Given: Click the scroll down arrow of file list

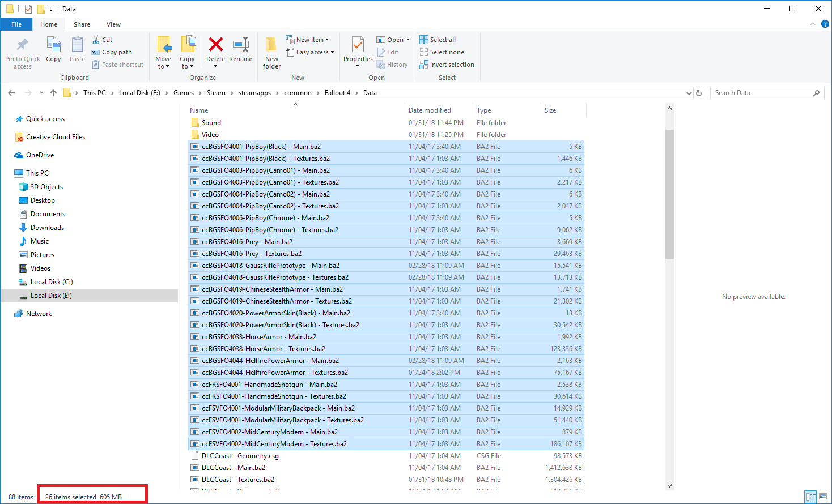Looking at the screenshot, I should click(669, 485).
